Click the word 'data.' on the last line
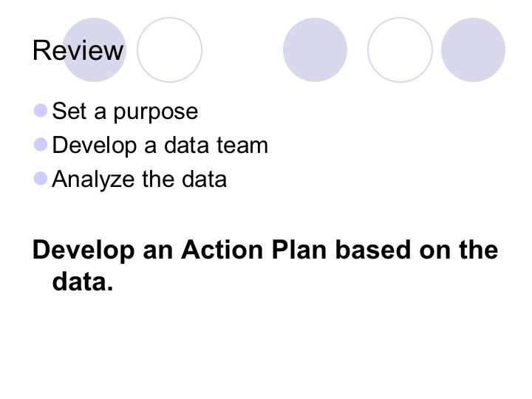This screenshot has height=399, width=532. click(x=83, y=282)
